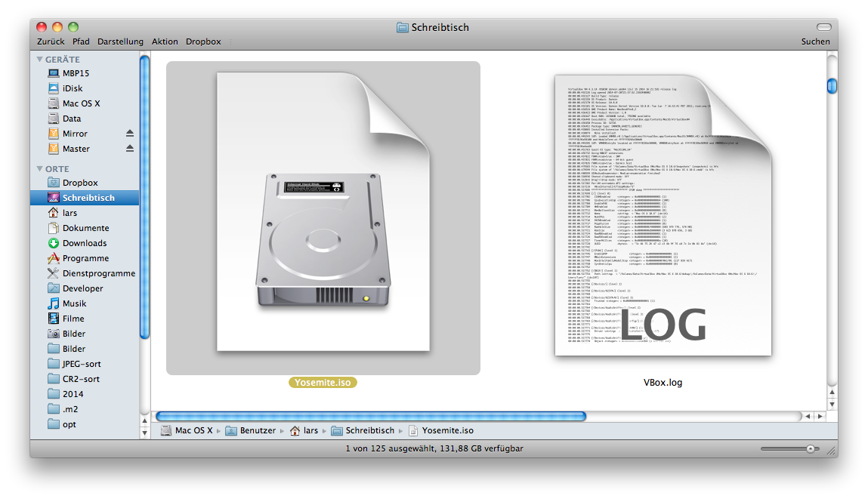
Task: Go to Schreibtisch in path bar
Action: (363, 430)
